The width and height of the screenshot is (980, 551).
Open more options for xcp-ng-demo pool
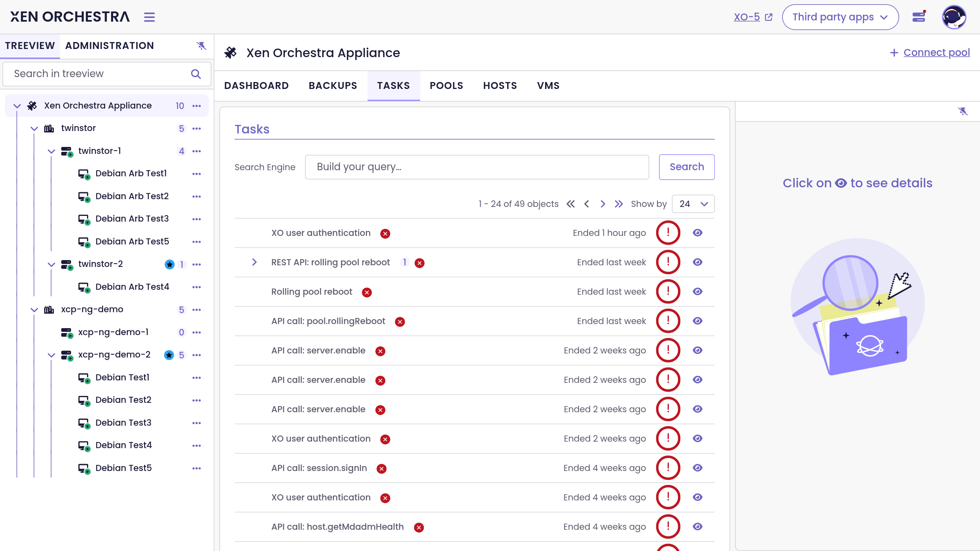[x=197, y=310]
